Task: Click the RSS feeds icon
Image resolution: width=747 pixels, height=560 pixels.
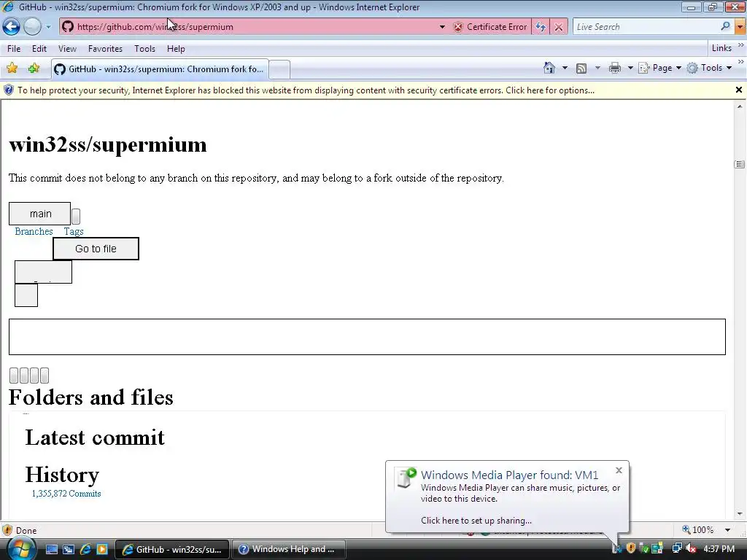Action: click(581, 68)
